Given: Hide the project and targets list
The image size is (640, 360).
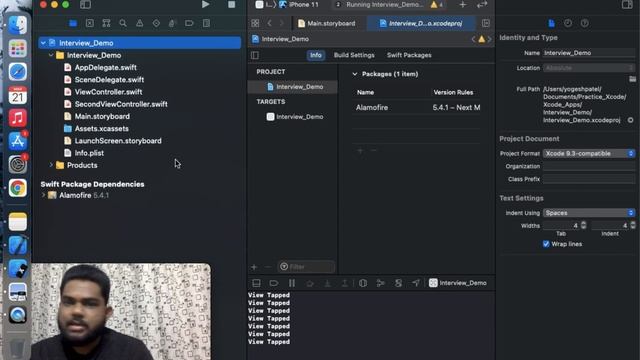Looking at the screenshot, I should (255, 55).
